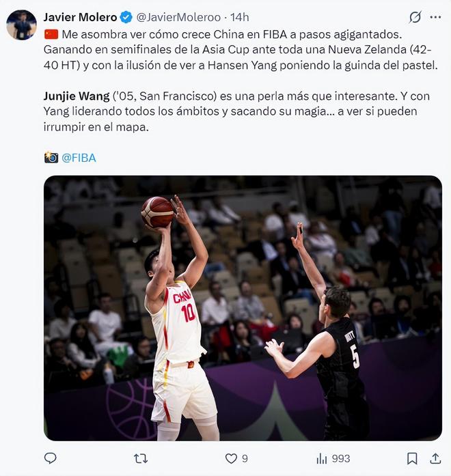Click the China flag emoji
Screen dimensions: 451x476
pos(51,34)
